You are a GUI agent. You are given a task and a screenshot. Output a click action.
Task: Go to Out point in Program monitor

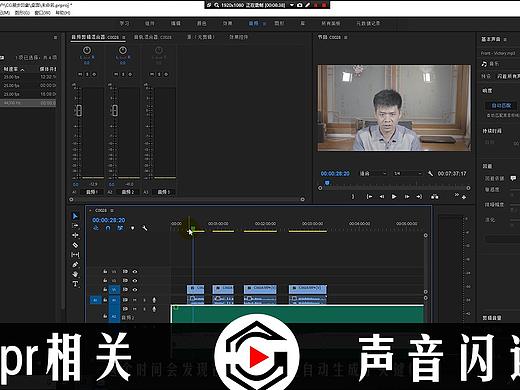(x=419, y=197)
